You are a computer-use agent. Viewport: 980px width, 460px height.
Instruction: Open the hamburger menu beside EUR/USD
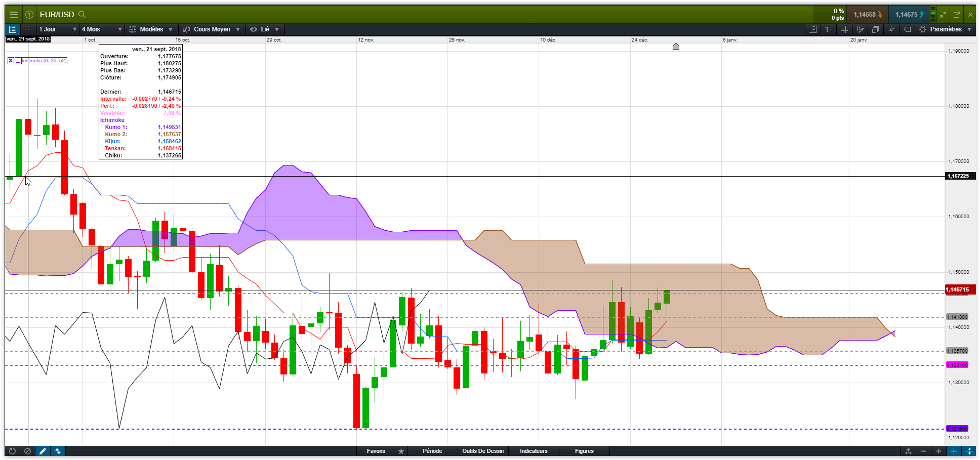point(14,15)
